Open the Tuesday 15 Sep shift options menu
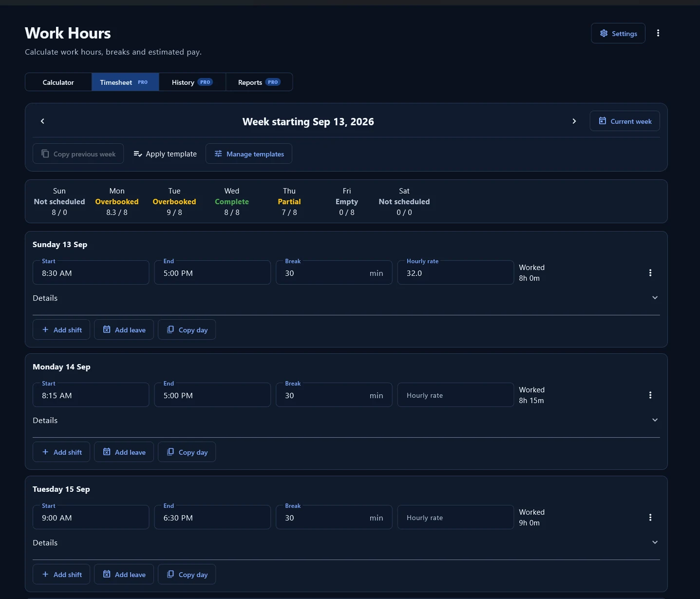Screen dimensions: 700x599 coord(650,518)
